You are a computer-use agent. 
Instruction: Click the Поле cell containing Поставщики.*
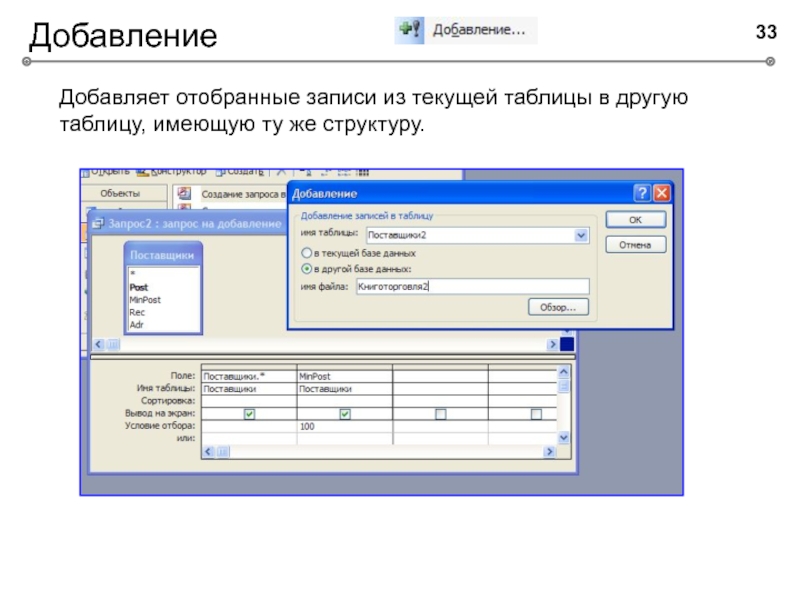click(x=249, y=376)
